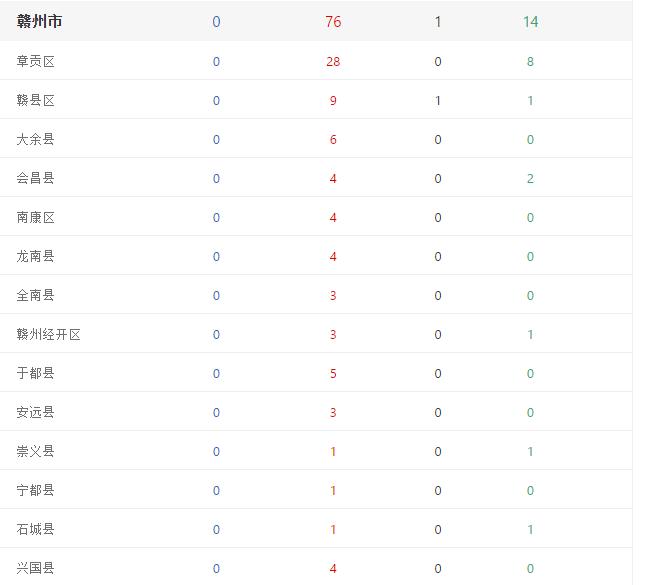Viewport: 645px width, 585px height.
Task: Open the 兴国县 county row
Action: (x=316, y=568)
